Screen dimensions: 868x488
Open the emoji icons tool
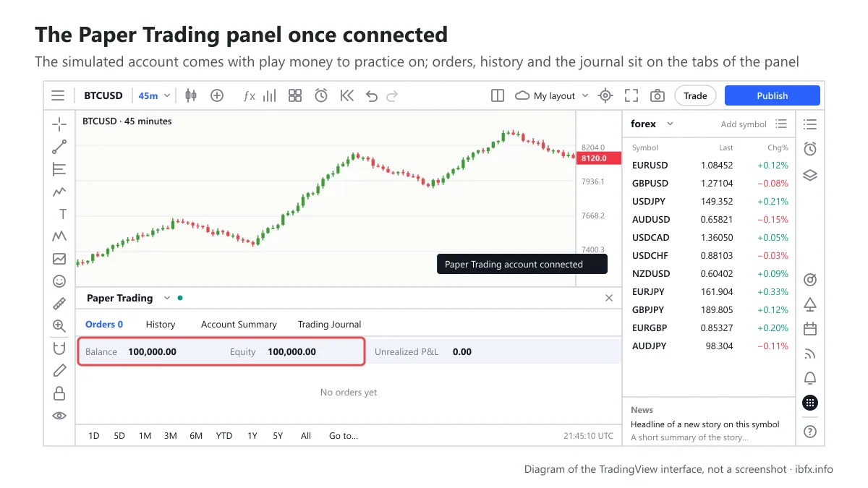pyautogui.click(x=59, y=281)
